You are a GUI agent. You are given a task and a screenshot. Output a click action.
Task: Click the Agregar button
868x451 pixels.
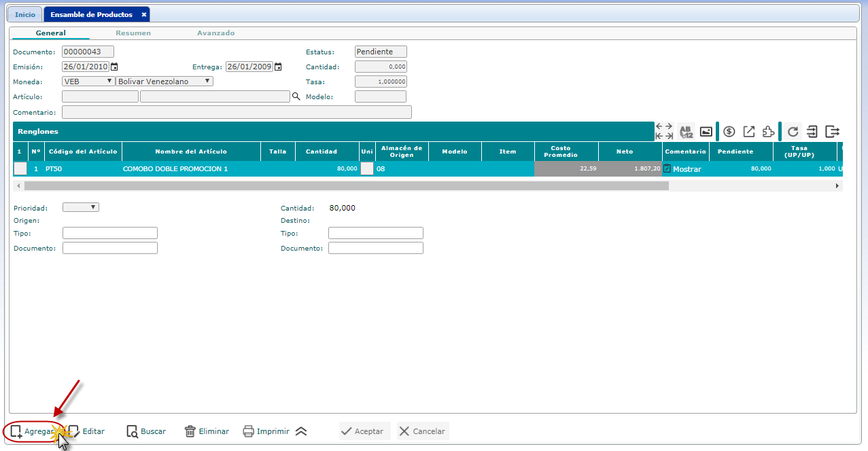(x=34, y=431)
